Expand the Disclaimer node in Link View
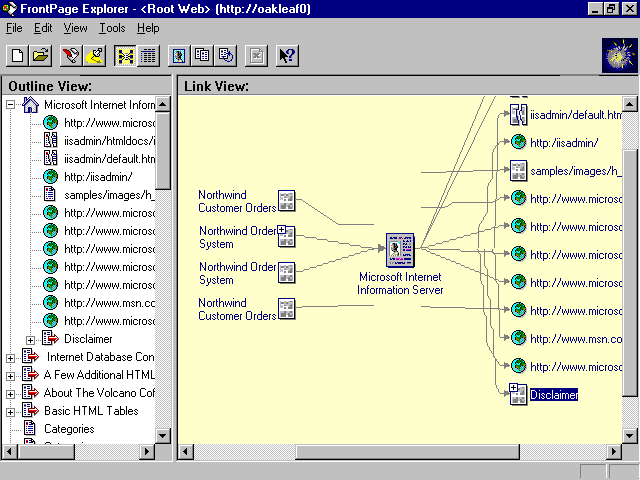This screenshot has width=640, height=480. click(x=514, y=388)
